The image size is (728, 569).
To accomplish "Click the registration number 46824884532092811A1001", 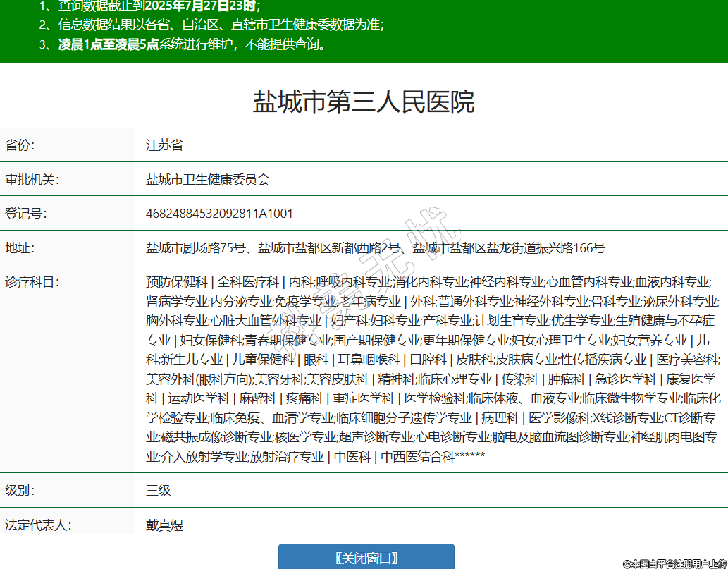I will pos(219,214).
